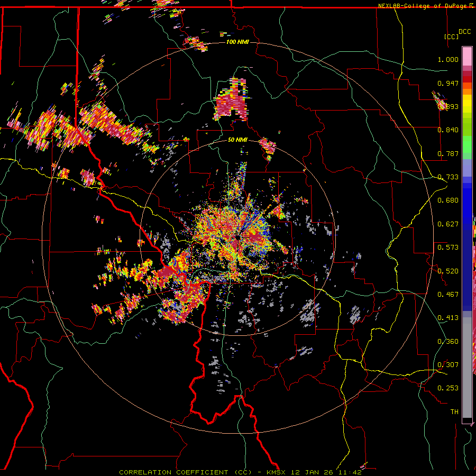Image resolution: width=476 pixels, height=476 pixels.
Task: Click the TH threshold label on scale
Action: [454, 412]
